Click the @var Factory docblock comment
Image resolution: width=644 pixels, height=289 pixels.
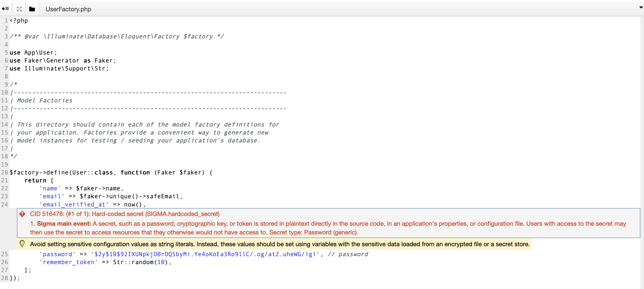coord(117,36)
